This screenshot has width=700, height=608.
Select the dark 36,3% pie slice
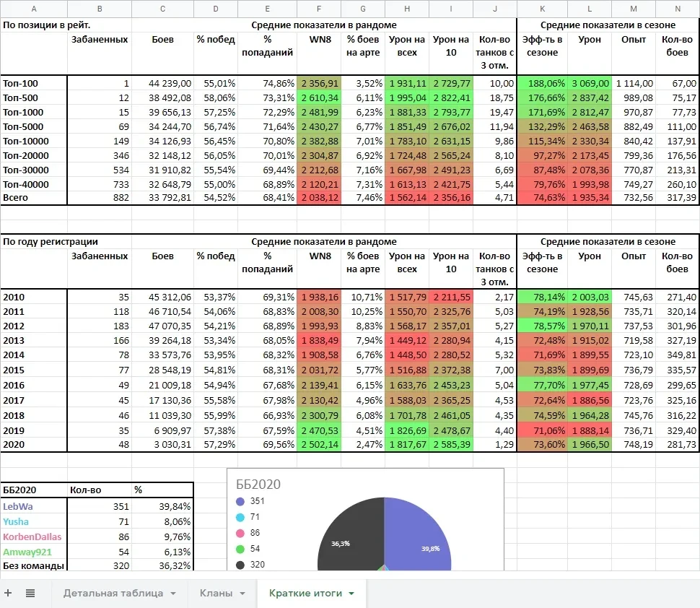click(x=346, y=542)
